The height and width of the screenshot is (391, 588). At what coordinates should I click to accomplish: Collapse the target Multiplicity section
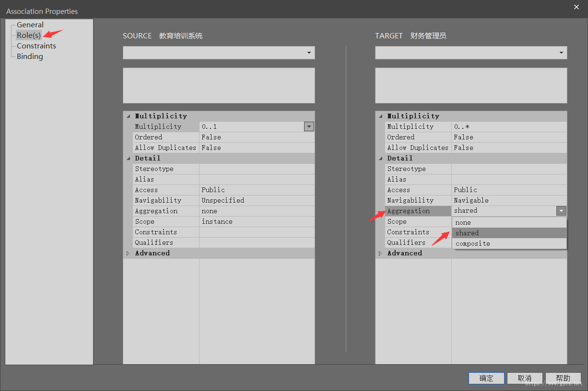380,116
